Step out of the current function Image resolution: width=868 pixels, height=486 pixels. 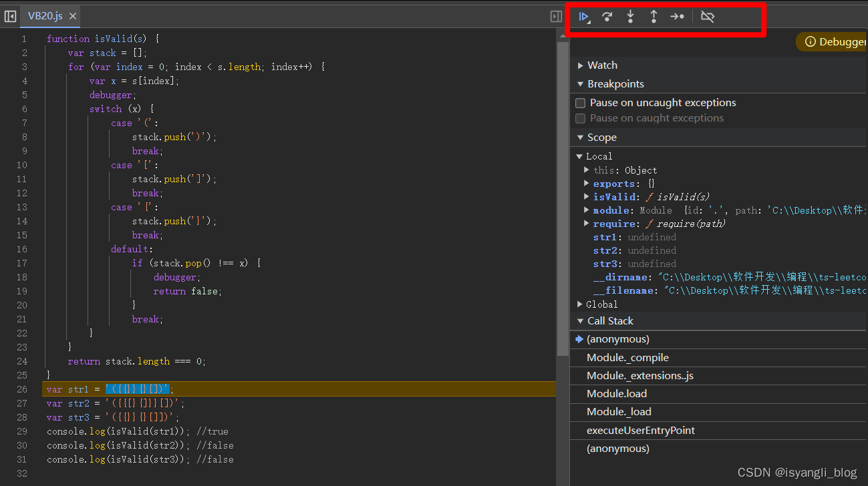click(654, 17)
